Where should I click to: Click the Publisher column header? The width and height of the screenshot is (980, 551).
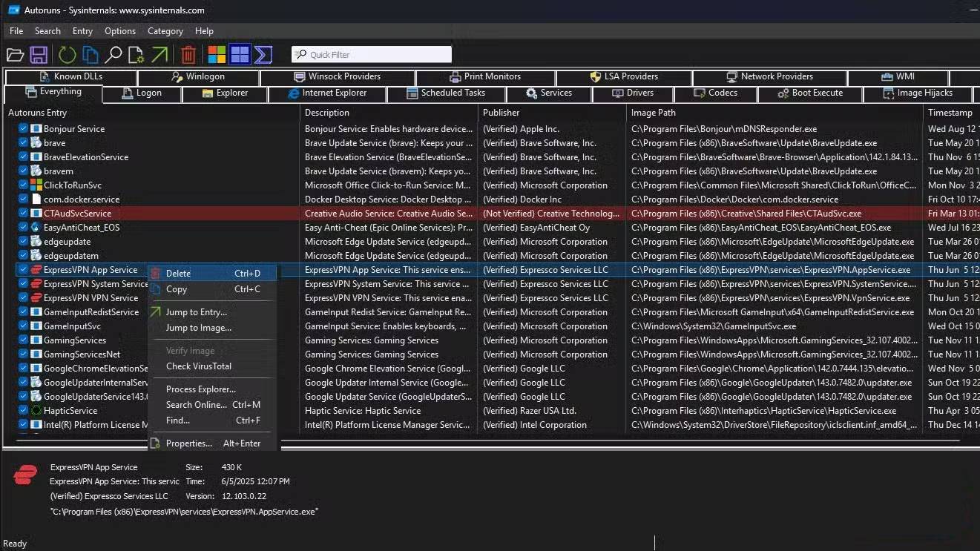pos(501,113)
